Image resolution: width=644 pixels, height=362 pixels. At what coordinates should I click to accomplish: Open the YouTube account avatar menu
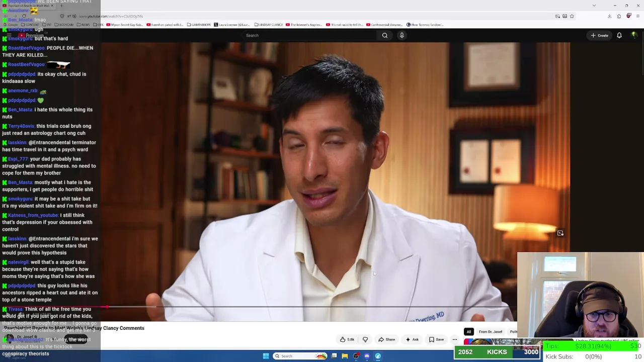tap(634, 35)
